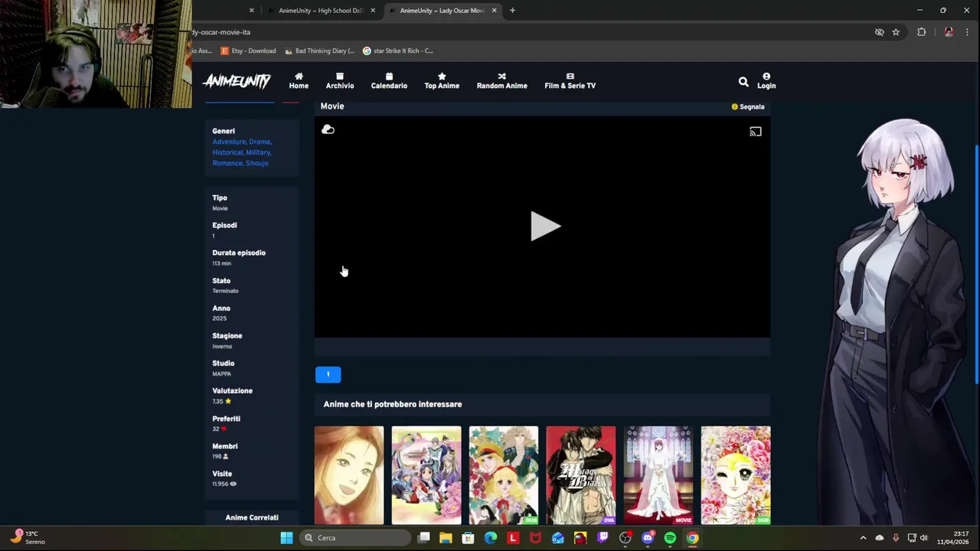Open Chrome extensions puzzle icon
Viewport: 980px width, 551px height.
(x=921, y=32)
